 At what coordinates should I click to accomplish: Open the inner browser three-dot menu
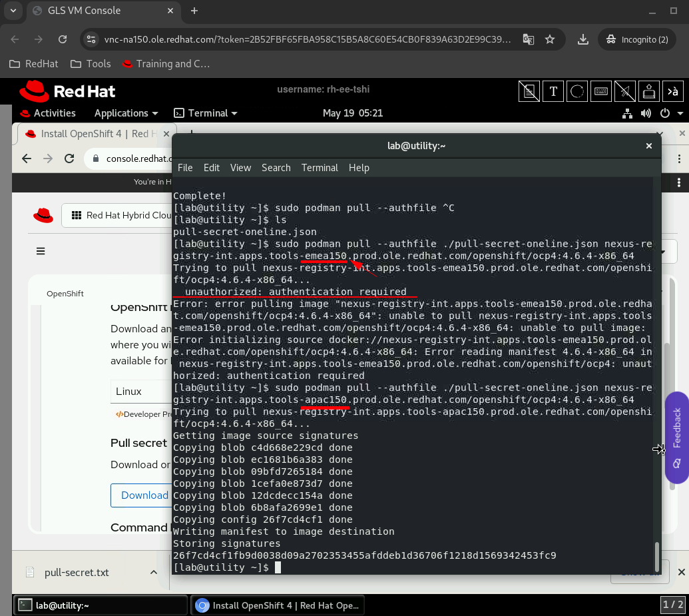click(x=679, y=158)
